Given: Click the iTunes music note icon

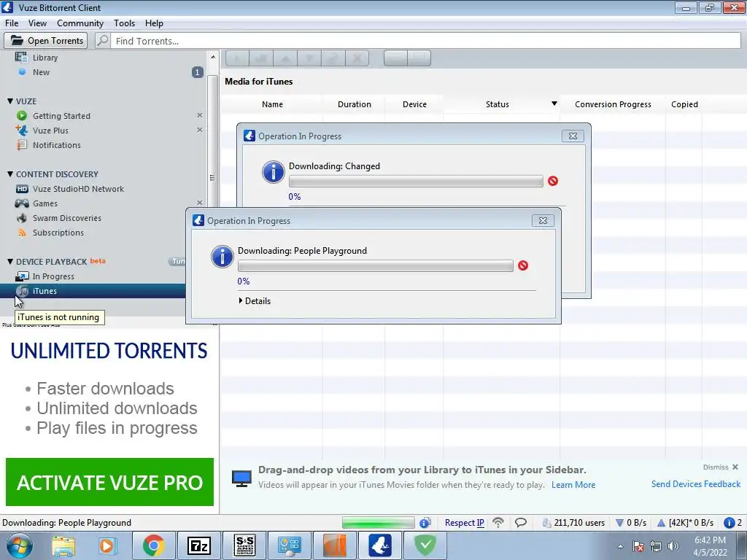Looking at the screenshot, I should tap(22, 291).
